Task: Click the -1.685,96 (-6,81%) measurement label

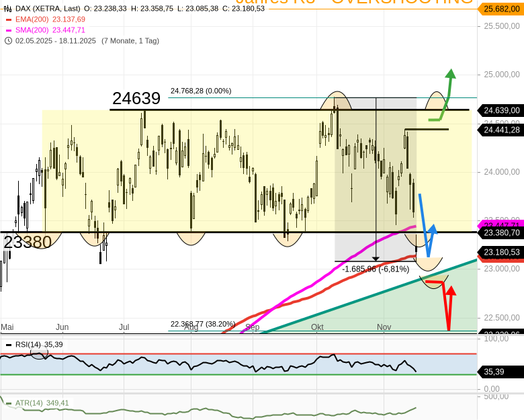Action: 376,269
